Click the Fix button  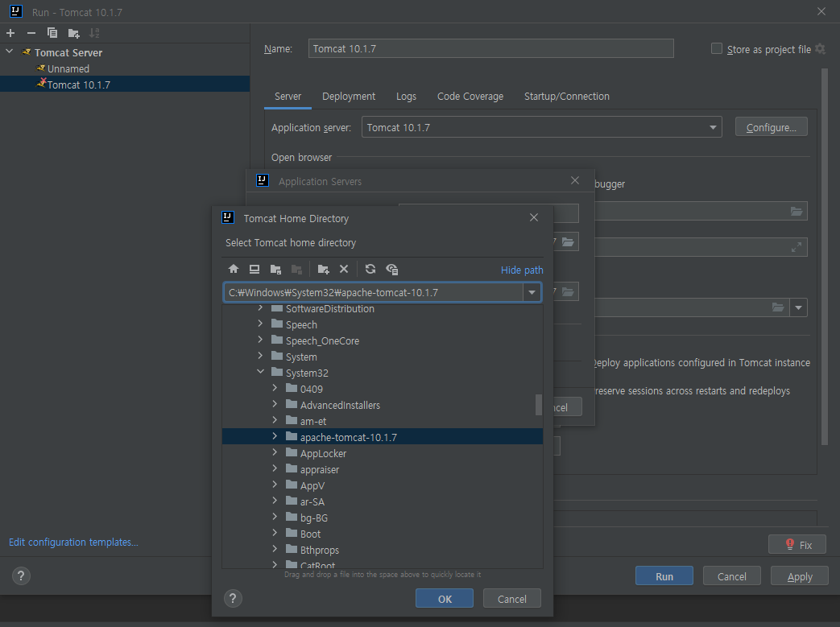[x=797, y=545]
